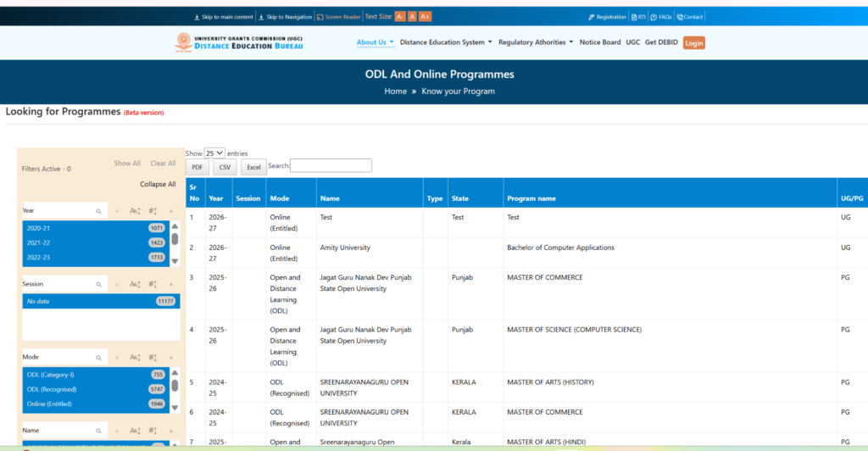Open the Distance Education System menu
Screen dimensions: 868x451
pyautogui.click(x=446, y=42)
